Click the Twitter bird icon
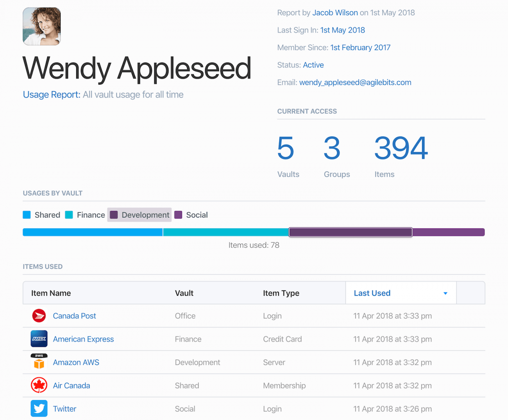The width and height of the screenshot is (508, 420). (x=39, y=408)
